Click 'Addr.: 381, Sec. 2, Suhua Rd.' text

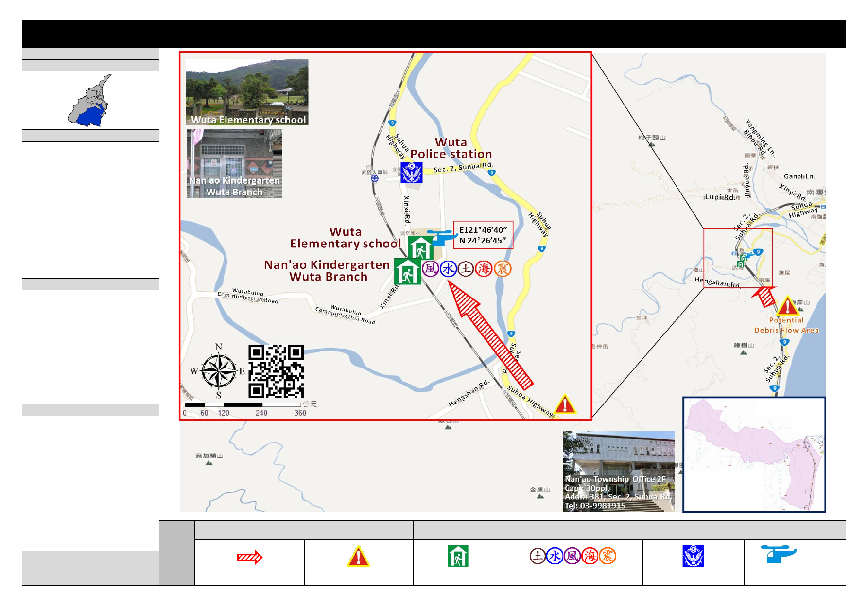click(x=618, y=497)
